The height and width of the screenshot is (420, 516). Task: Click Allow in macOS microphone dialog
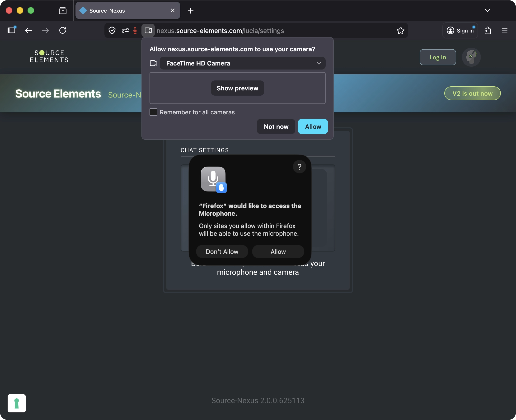tap(278, 252)
